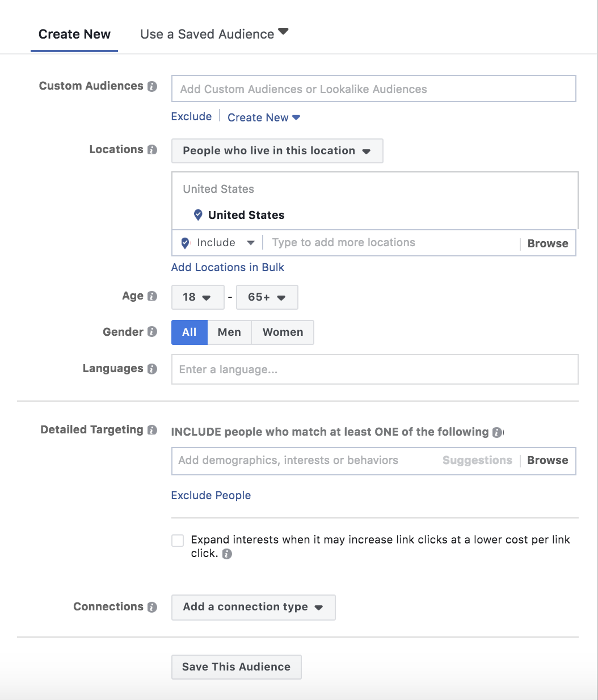Click info icon next to Connections label
The width and height of the screenshot is (598, 700).
(152, 607)
